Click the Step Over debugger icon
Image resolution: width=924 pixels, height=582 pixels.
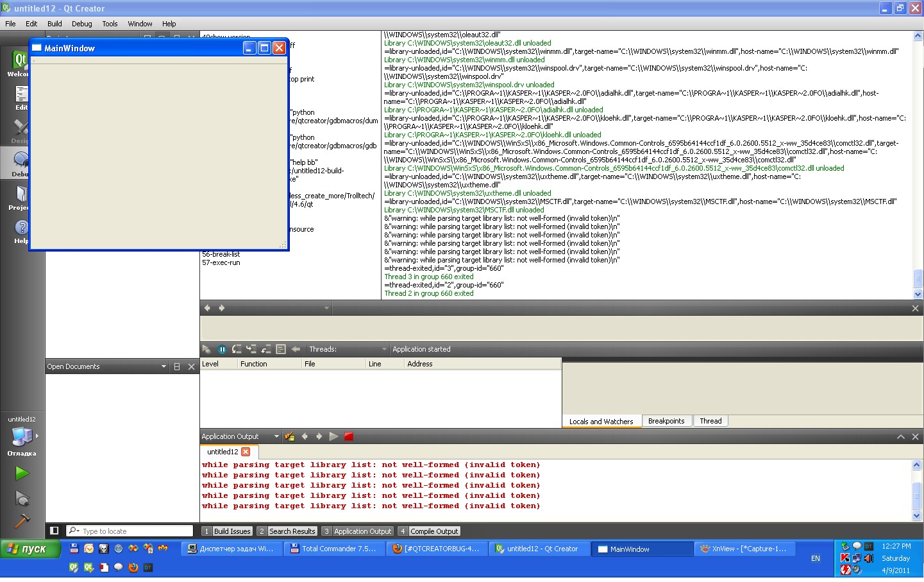[237, 349]
